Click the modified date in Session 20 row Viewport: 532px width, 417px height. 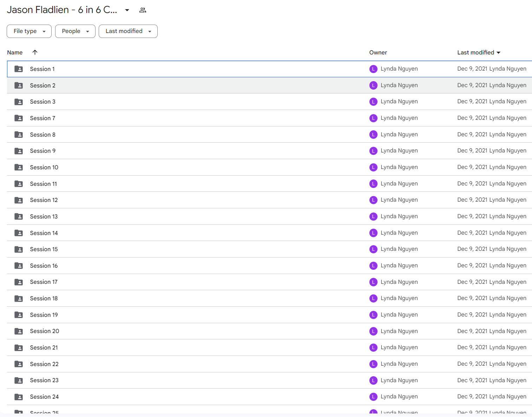tap(472, 331)
